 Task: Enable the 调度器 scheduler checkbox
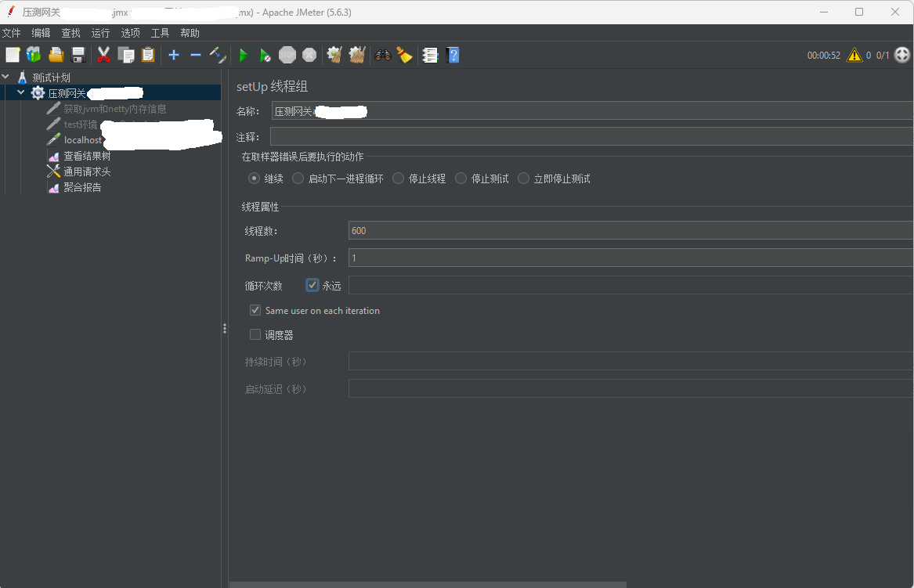point(255,335)
